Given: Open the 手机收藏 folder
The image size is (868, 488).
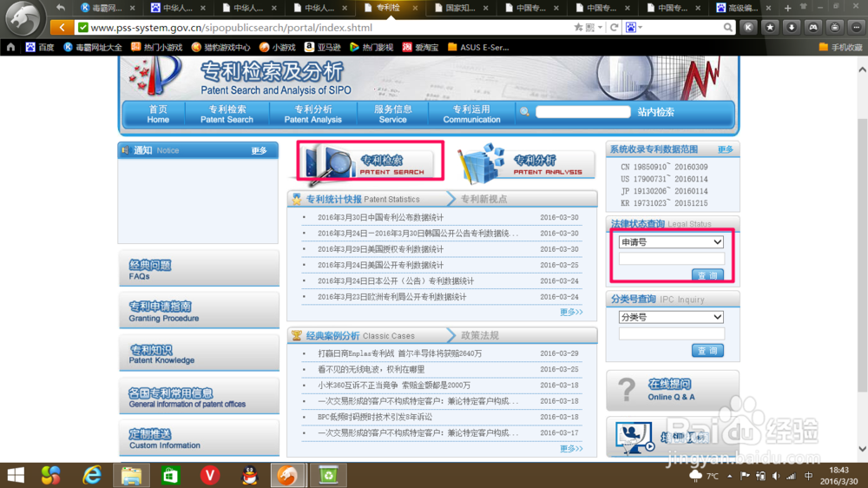Looking at the screenshot, I should (840, 48).
